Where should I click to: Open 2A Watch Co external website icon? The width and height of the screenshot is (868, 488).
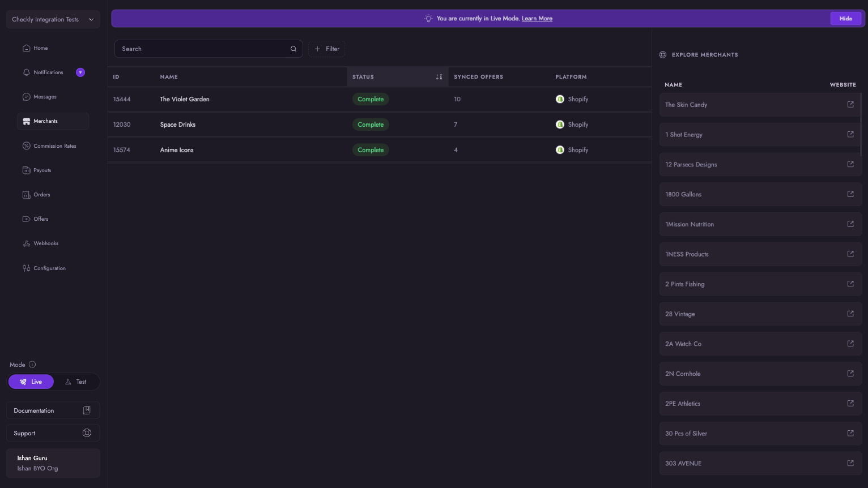pos(850,344)
